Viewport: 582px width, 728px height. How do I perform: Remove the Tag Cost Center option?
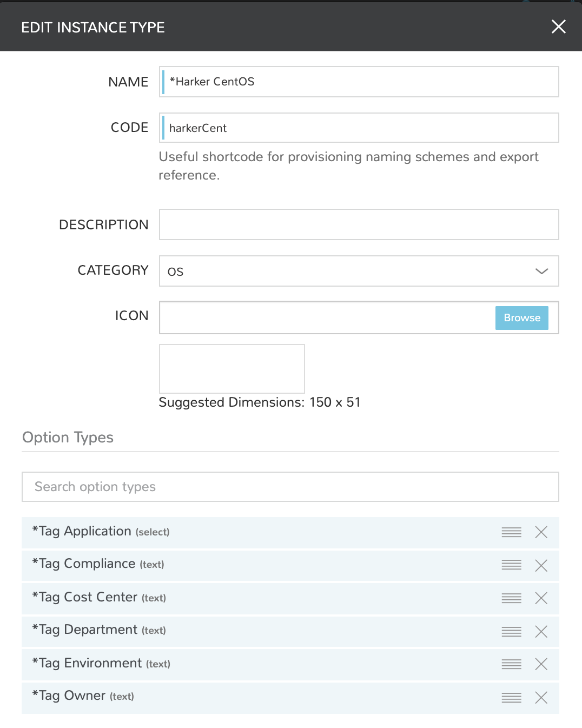coord(541,598)
